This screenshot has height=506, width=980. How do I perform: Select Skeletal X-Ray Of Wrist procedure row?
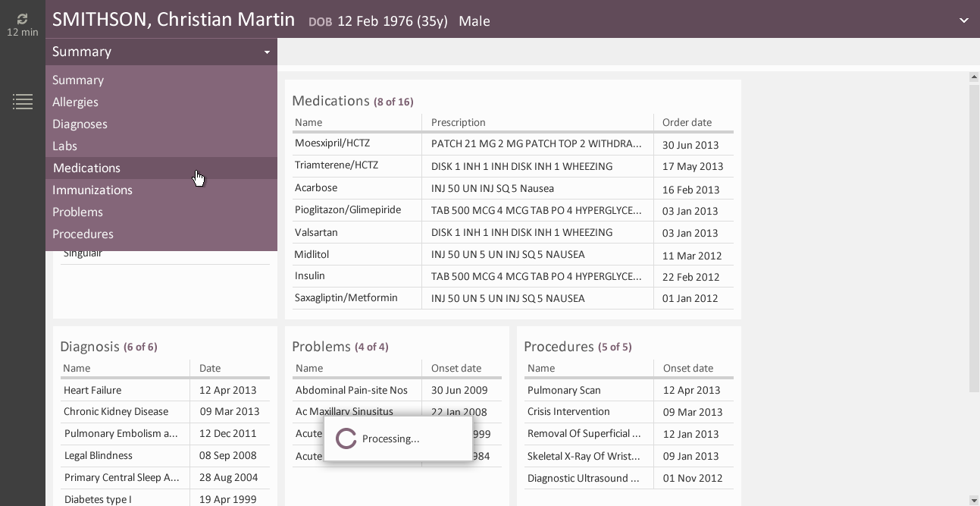tap(629, 456)
